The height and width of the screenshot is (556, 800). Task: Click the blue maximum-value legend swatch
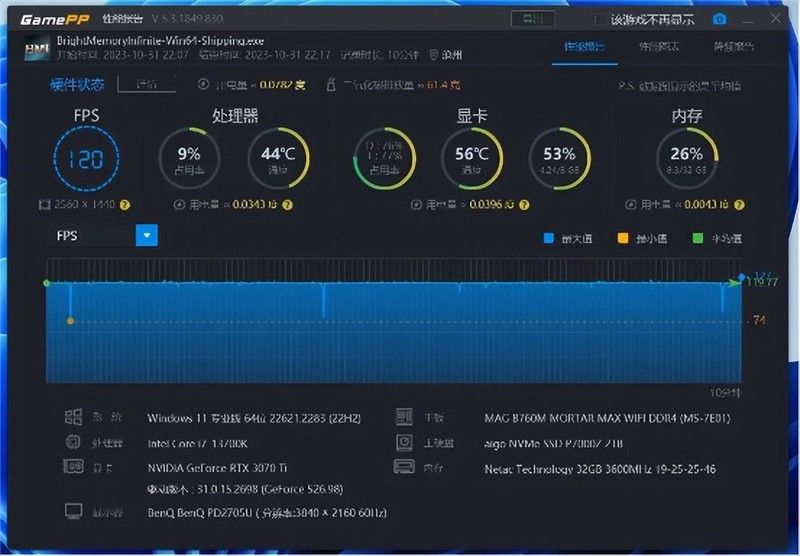click(549, 238)
